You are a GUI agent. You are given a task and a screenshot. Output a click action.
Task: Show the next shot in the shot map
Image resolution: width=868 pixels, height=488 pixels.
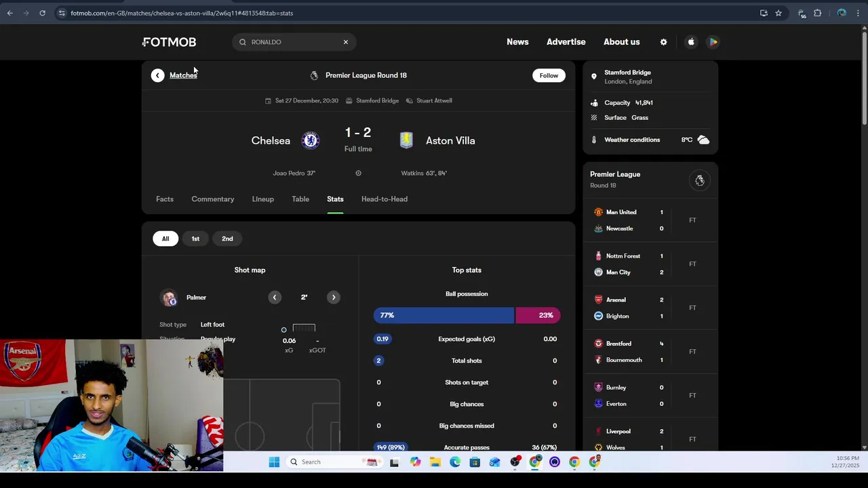point(333,297)
